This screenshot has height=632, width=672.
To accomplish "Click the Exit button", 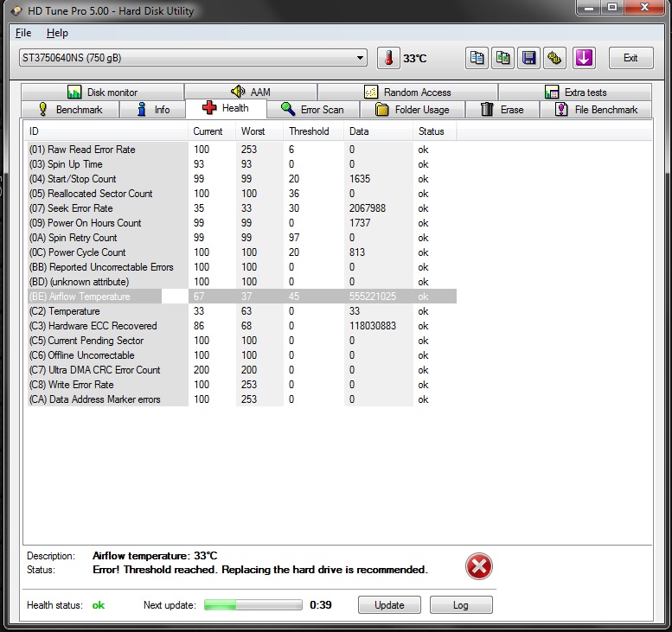I will (x=630, y=58).
